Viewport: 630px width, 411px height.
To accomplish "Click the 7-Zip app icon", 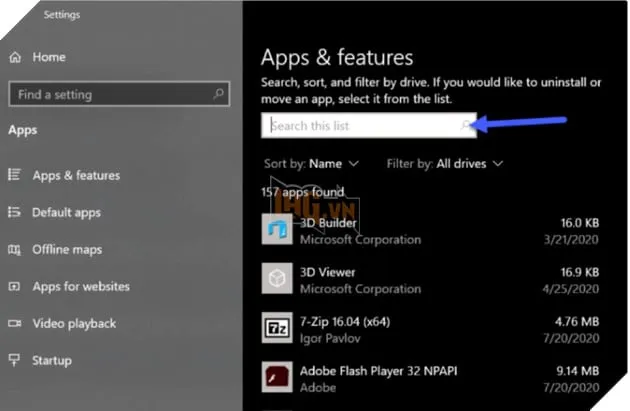I will point(277,328).
